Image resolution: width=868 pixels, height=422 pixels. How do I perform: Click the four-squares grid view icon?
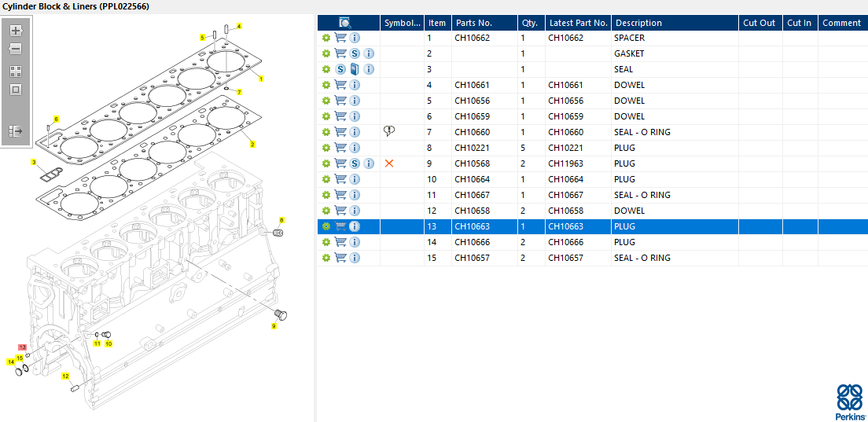16,72
